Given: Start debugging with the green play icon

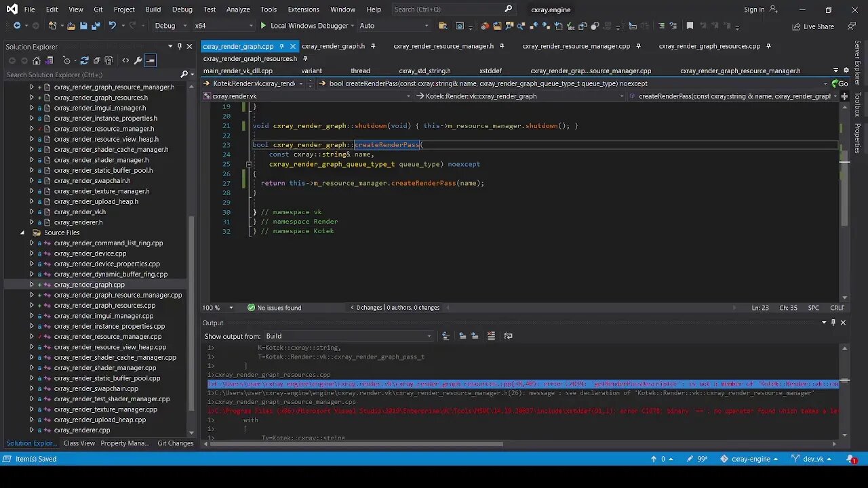Looking at the screenshot, I should pyautogui.click(x=263, y=26).
